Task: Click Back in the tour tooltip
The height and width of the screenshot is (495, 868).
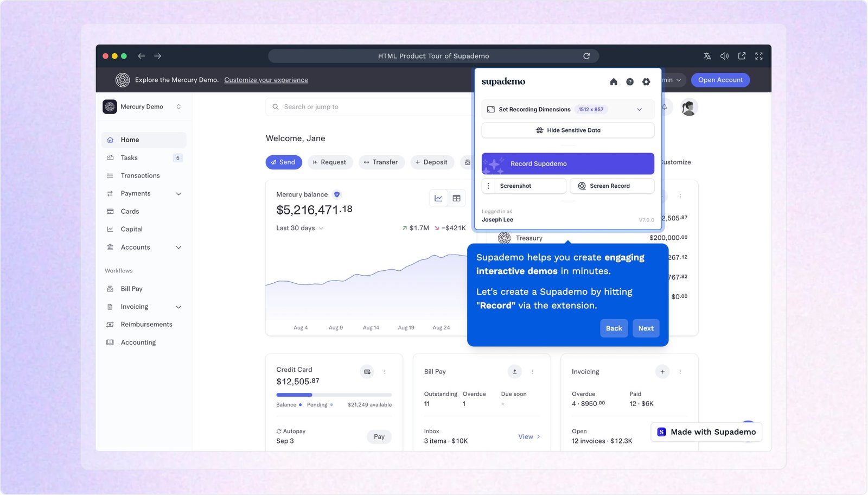Action: click(614, 328)
